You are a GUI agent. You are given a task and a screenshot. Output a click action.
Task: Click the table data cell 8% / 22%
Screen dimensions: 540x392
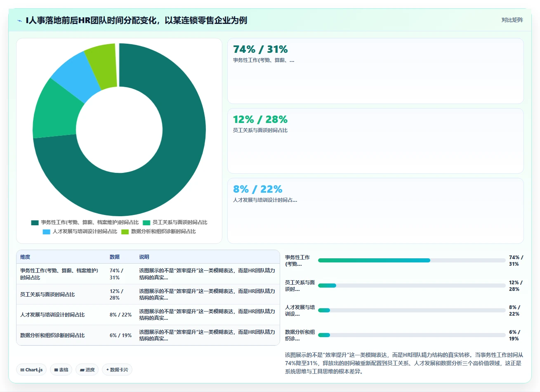pos(120,315)
